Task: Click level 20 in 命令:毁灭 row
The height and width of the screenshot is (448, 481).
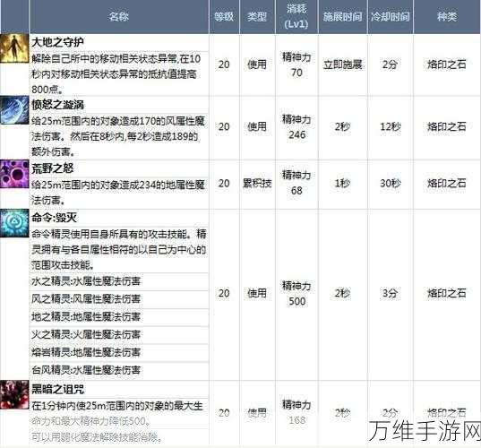Action: coord(224,293)
